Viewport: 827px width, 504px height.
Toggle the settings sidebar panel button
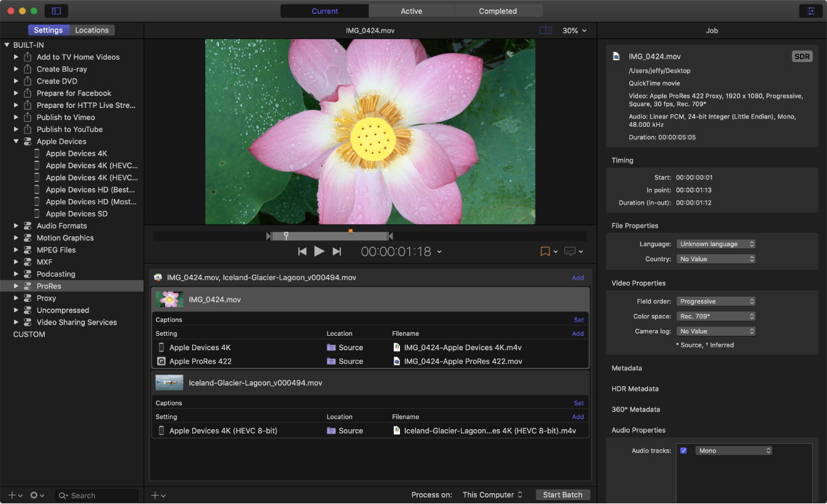(x=57, y=11)
